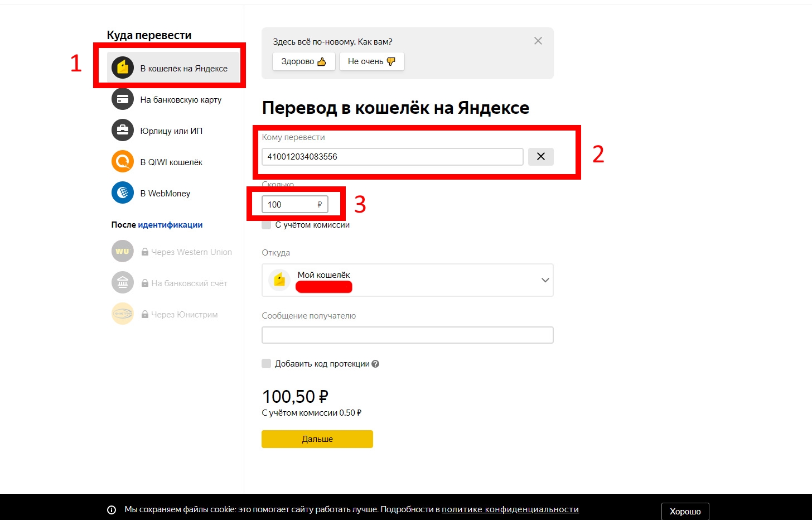Select 'На банковскую карту' menu item
Viewport: 812px width, 520px height.
(x=181, y=100)
